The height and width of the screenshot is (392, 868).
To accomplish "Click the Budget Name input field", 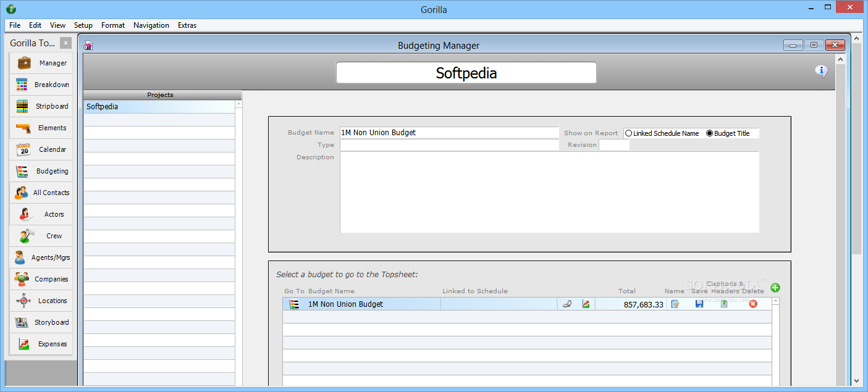I will point(449,133).
